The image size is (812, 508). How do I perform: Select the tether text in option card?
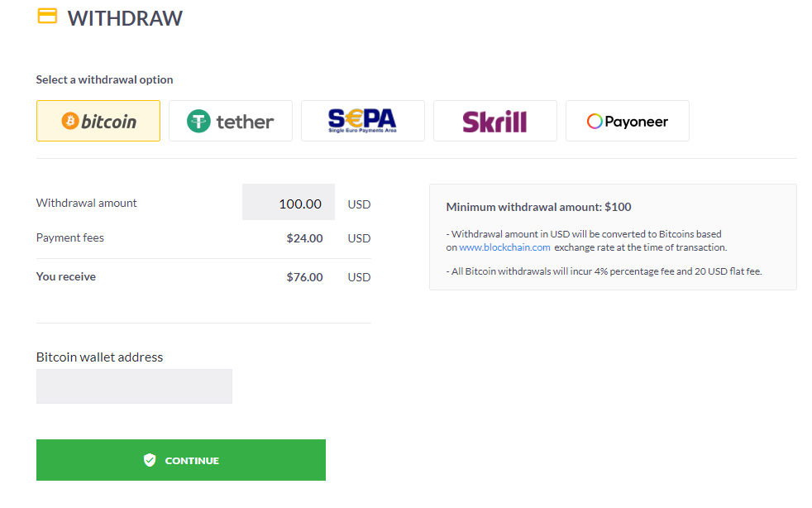pyautogui.click(x=245, y=122)
